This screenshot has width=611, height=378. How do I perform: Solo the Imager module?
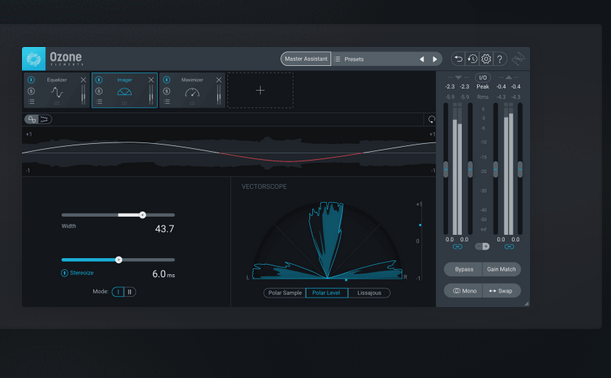click(99, 91)
